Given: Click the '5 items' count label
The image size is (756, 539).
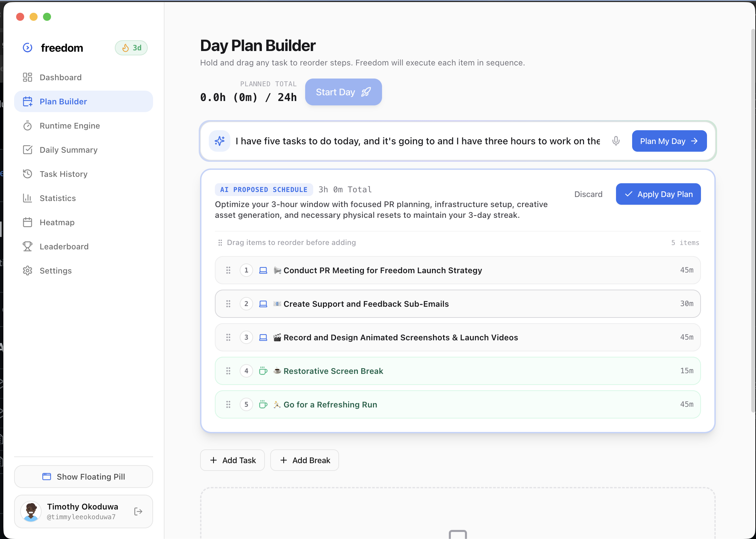Looking at the screenshot, I should coord(685,243).
